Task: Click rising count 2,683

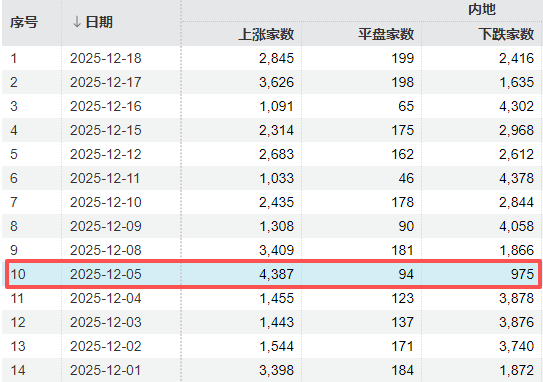Action: 276,154
